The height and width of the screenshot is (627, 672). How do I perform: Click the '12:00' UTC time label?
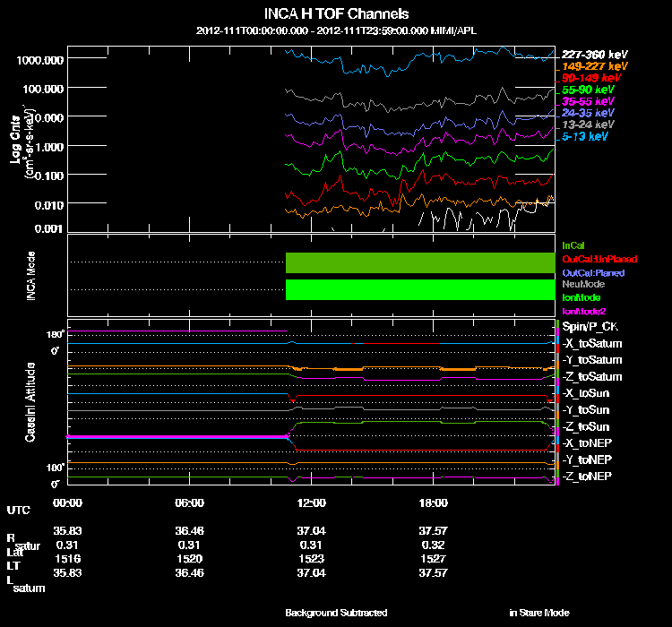coord(311,502)
